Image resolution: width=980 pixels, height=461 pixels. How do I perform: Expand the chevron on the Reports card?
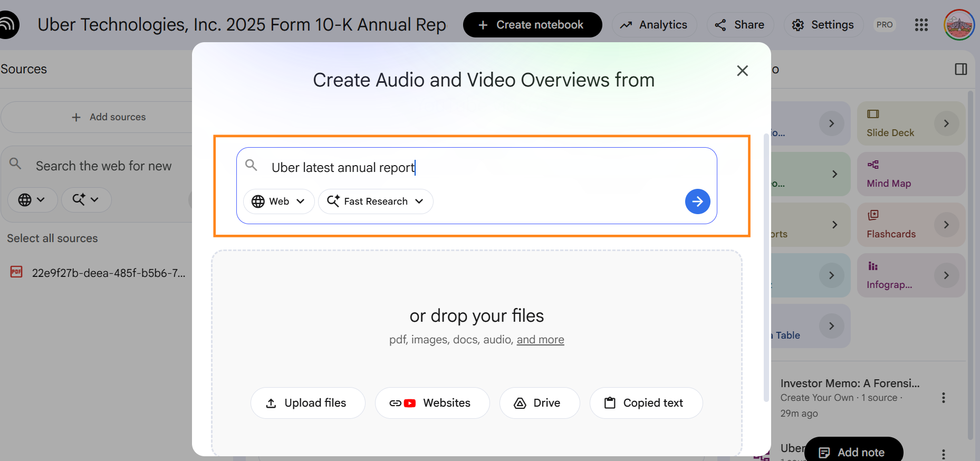coord(834,225)
